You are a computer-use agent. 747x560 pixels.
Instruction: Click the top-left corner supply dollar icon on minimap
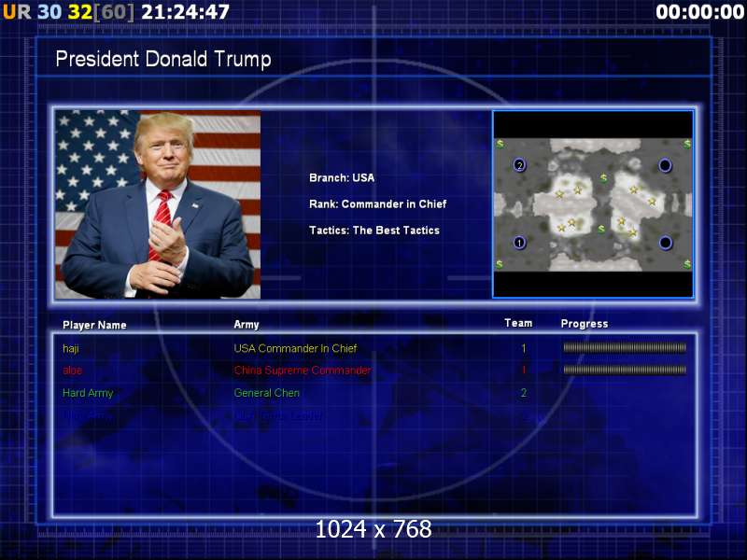click(500, 143)
